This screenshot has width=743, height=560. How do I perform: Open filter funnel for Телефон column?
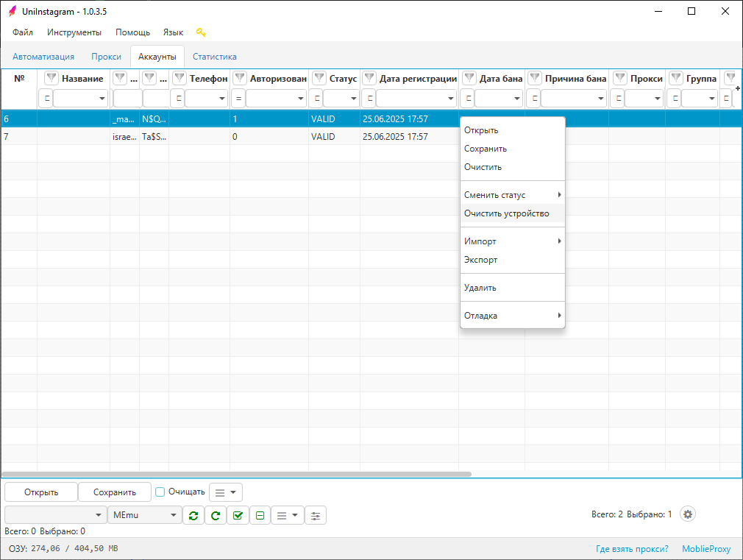[179, 78]
